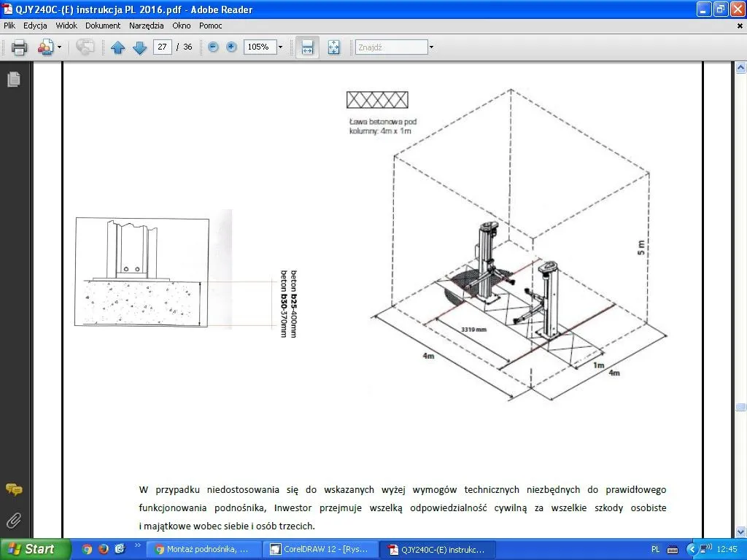Click the vertical scrollbar thumb

pos(740,407)
